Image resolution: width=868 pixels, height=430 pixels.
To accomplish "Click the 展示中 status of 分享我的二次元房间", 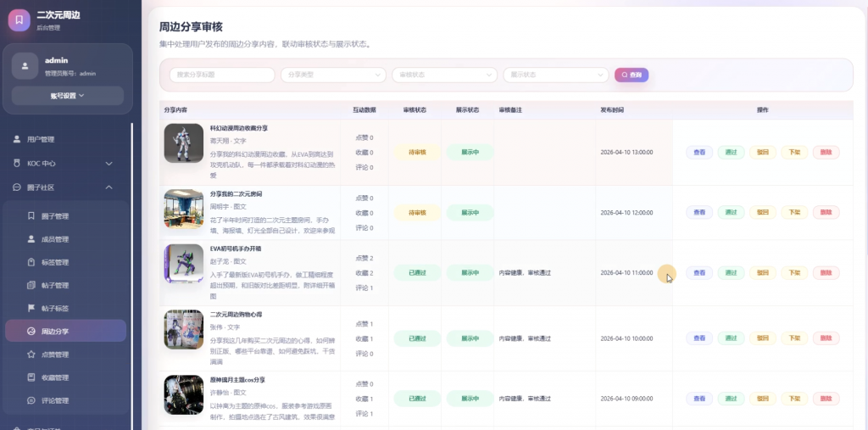I will pos(470,212).
